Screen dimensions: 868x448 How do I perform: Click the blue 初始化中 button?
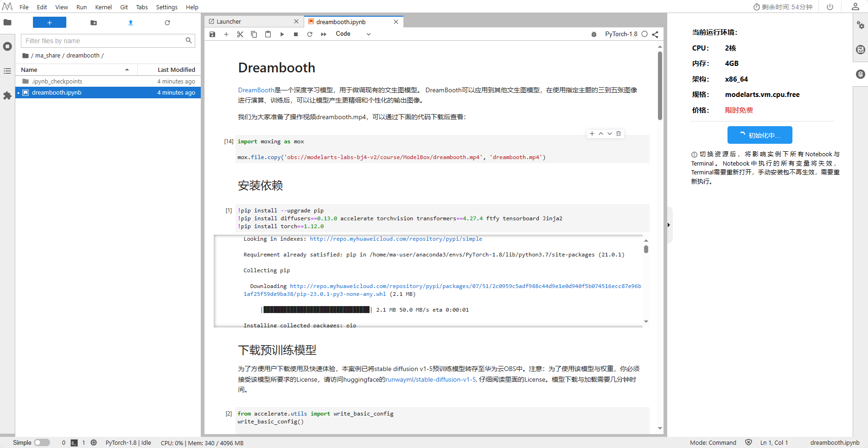pyautogui.click(x=759, y=135)
